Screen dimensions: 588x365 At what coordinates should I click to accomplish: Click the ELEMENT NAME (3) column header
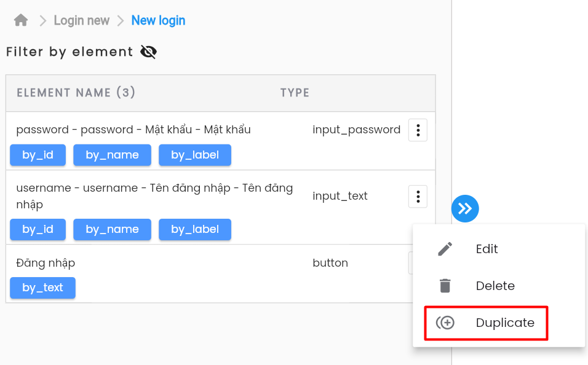coord(76,93)
